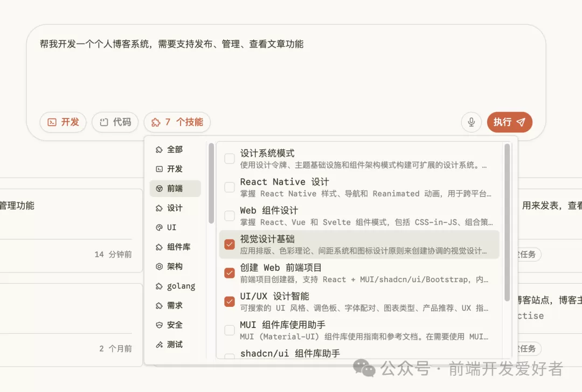This screenshot has width=582, height=392.
Task: Select the 组件库 category label
Action: tap(178, 247)
